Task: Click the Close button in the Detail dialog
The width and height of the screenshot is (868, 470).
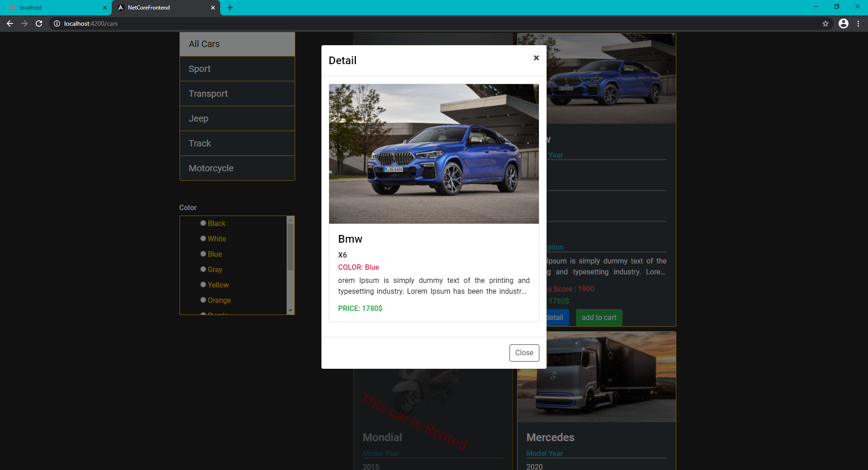Action: click(524, 353)
